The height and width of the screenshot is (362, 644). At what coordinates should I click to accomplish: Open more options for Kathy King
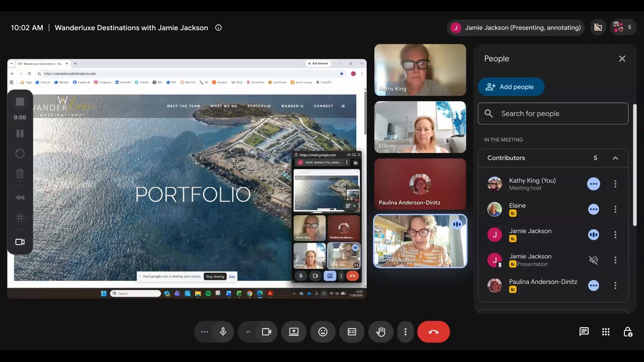[x=615, y=184]
